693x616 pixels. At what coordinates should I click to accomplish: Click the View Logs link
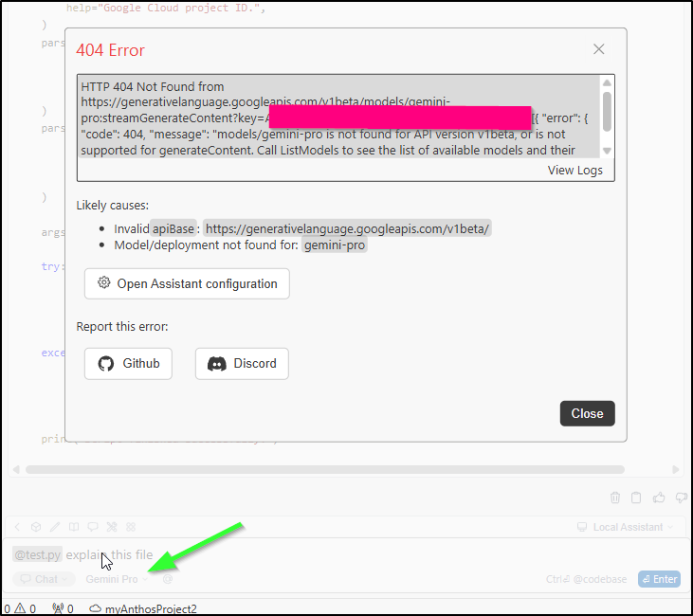[x=575, y=171]
